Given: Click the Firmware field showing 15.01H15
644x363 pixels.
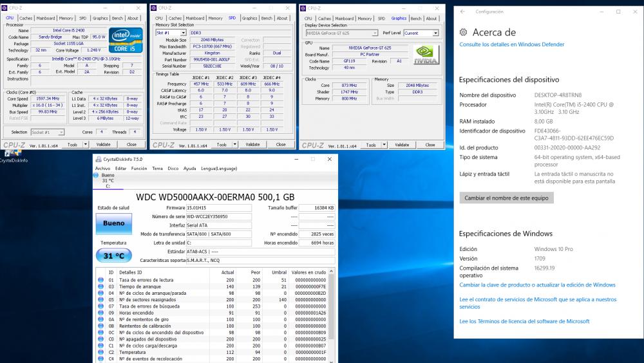Looking at the screenshot, I should coord(218,208).
